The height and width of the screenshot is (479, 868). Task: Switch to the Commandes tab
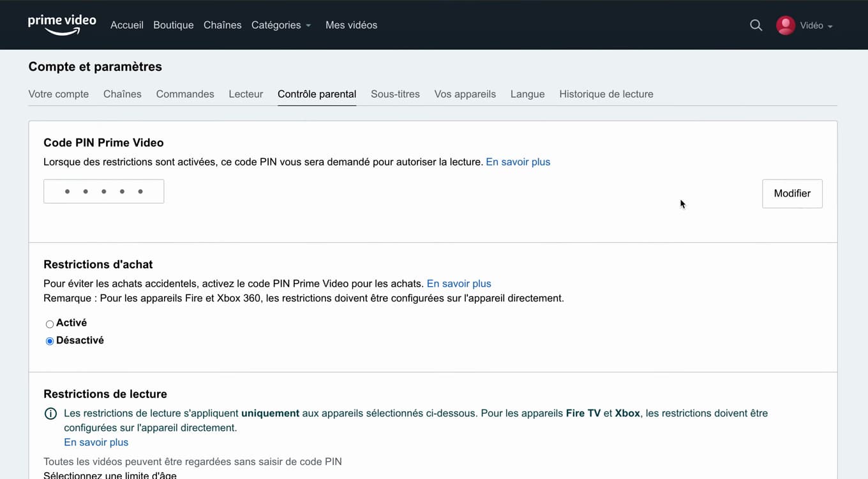click(x=185, y=94)
